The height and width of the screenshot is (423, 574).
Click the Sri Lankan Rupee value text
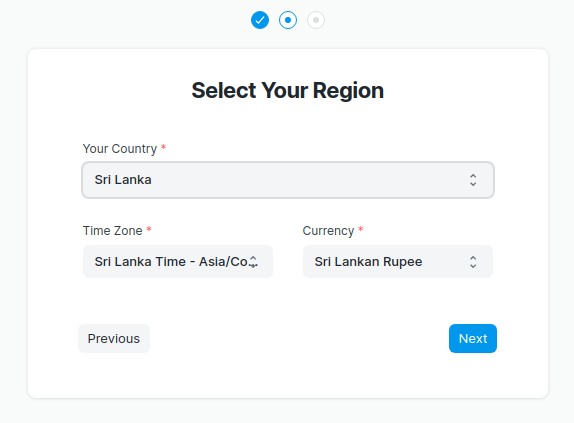coord(368,262)
